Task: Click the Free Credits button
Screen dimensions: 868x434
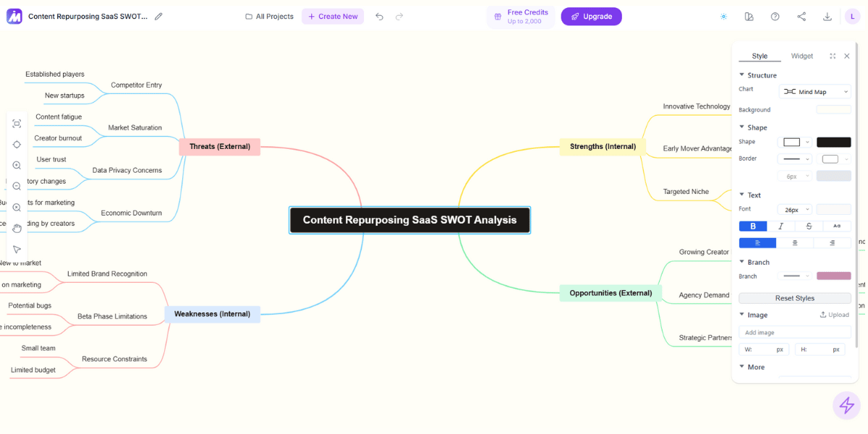Action: pyautogui.click(x=521, y=17)
